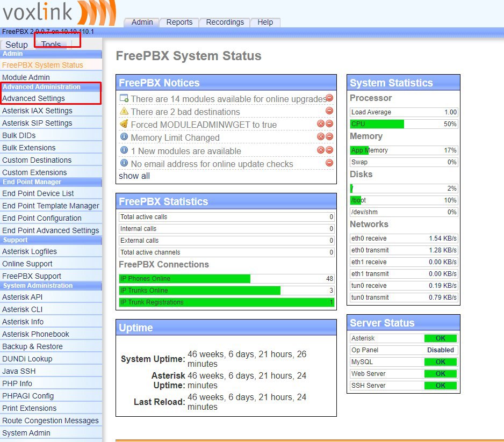The height and width of the screenshot is (442, 504).
Task: Click the show all notices link
Action: (134, 176)
